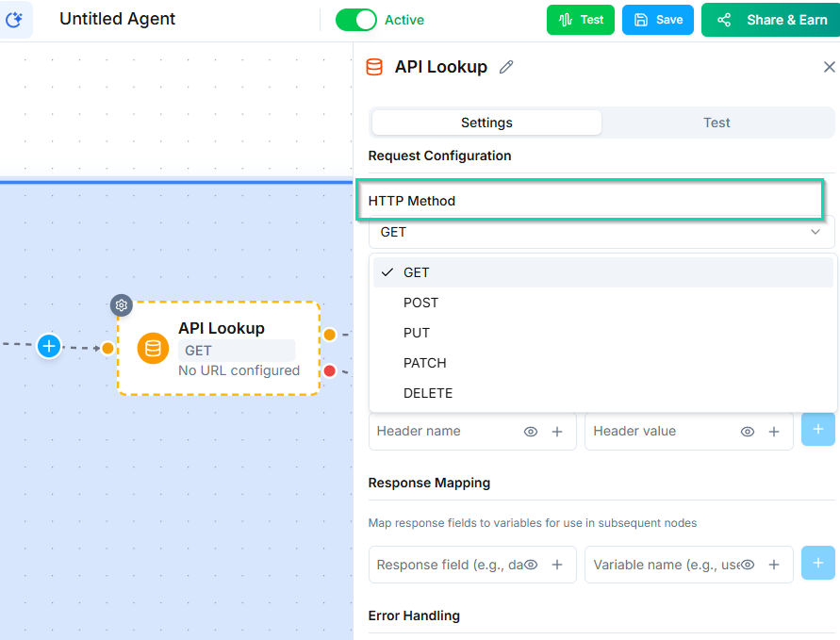The width and height of the screenshot is (840, 640).
Task: Click the plus icon inside the Header name field
Action: pos(557,432)
